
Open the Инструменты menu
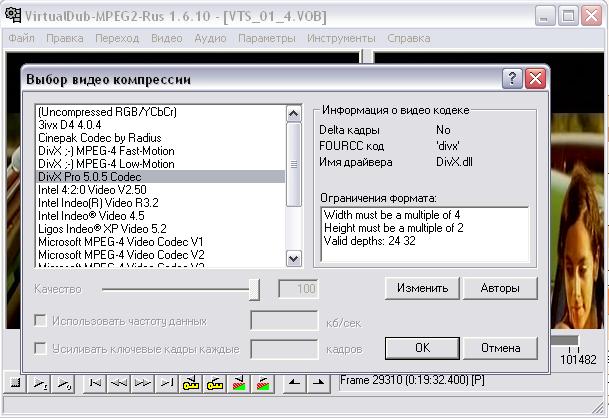click(x=341, y=38)
